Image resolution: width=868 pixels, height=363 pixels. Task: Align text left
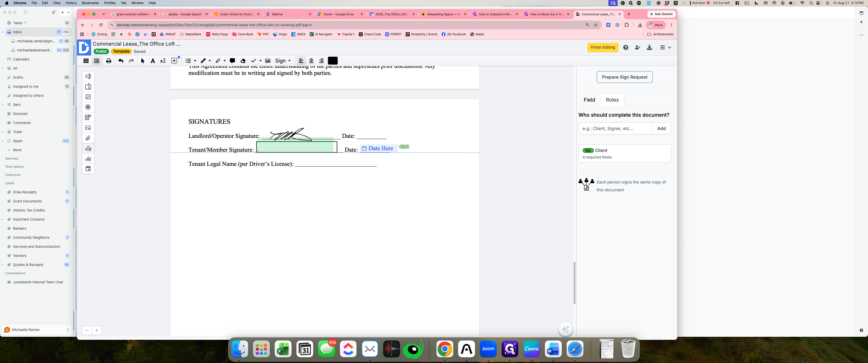coord(301,60)
